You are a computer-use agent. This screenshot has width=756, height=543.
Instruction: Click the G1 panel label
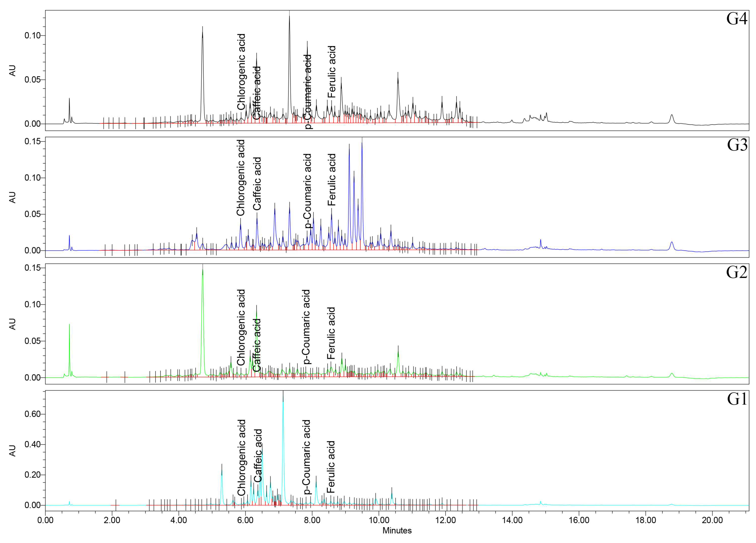pyautogui.click(x=737, y=399)
